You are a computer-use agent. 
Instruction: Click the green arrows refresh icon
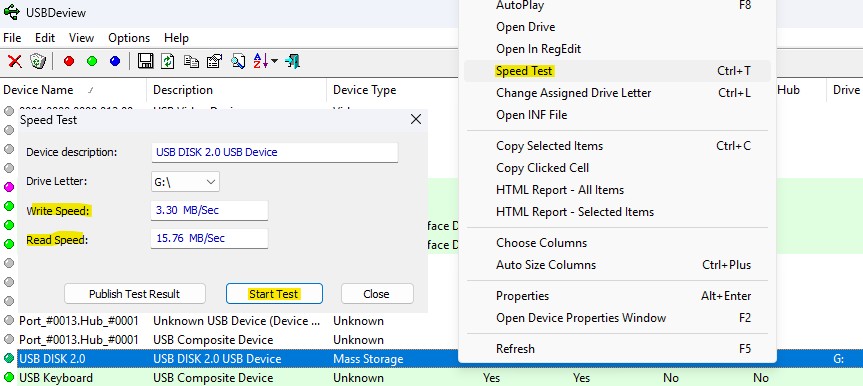click(168, 61)
